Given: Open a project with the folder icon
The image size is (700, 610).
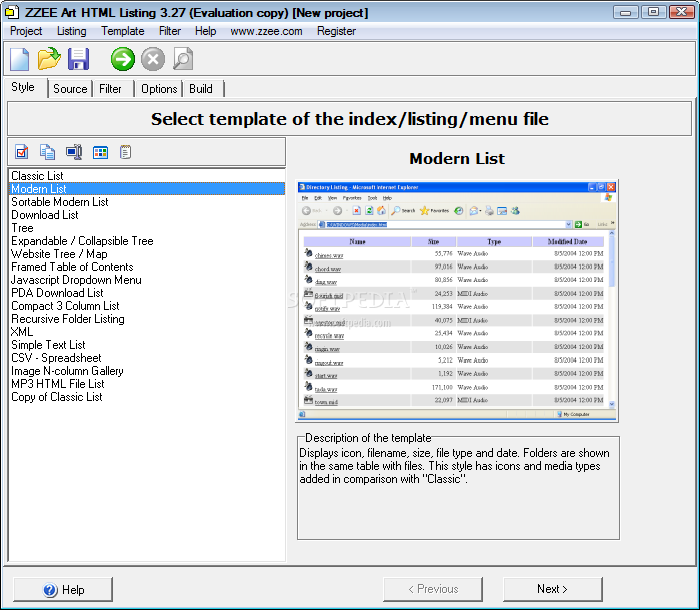Looking at the screenshot, I should (49, 59).
